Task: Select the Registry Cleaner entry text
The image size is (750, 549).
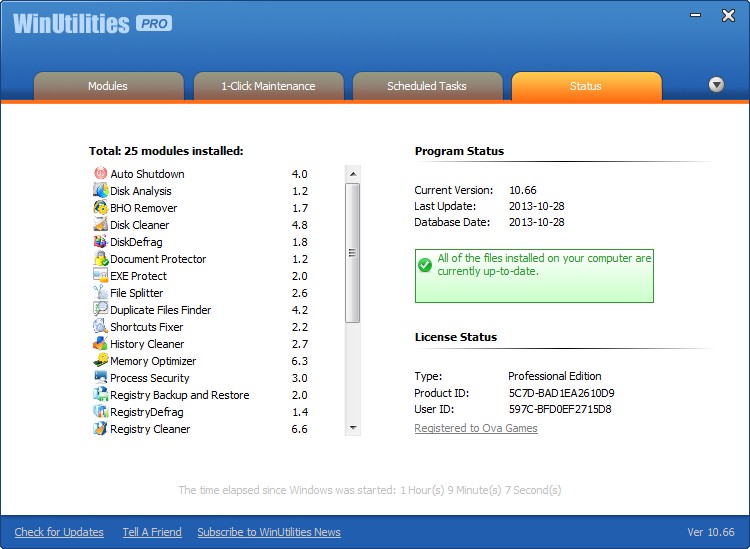Action: (x=150, y=429)
